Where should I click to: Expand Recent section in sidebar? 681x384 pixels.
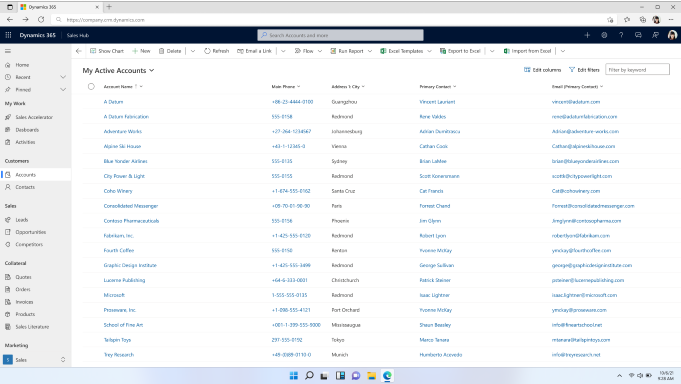click(63, 77)
